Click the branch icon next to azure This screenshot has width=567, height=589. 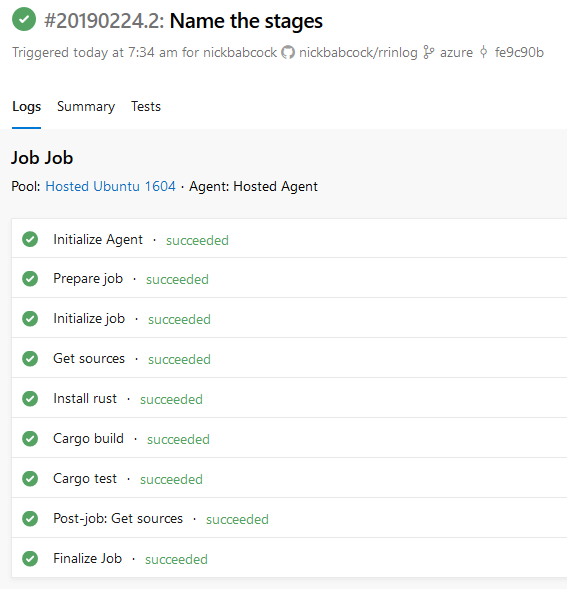(x=429, y=52)
